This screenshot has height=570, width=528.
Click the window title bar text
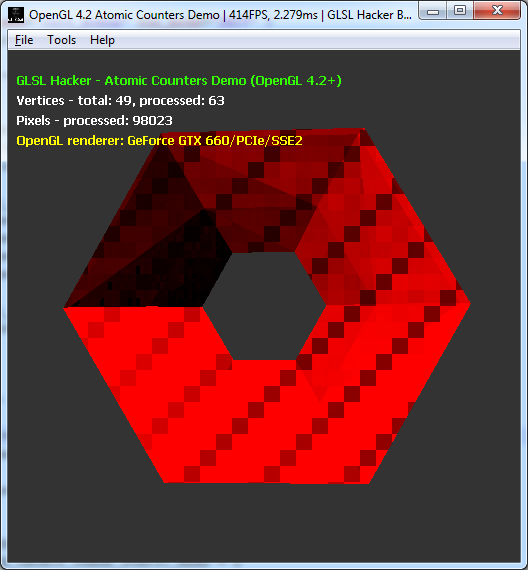click(220, 15)
